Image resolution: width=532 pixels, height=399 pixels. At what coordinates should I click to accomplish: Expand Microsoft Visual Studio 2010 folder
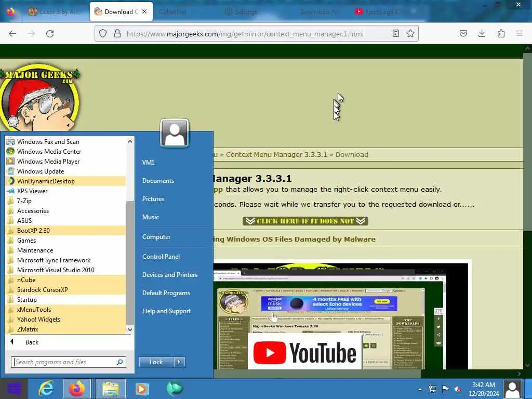pos(65,270)
